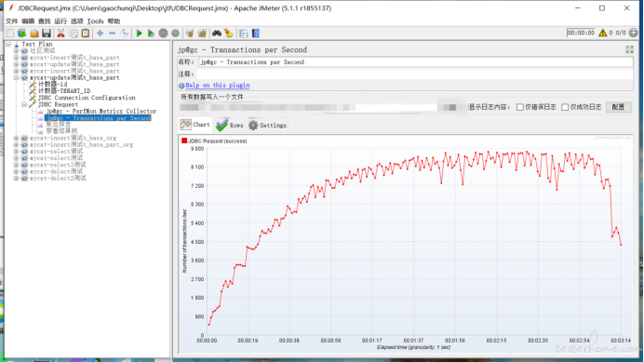Select 计数器-TENANT_ID tree item
This screenshot has height=362, width=644.
(64, 91)
